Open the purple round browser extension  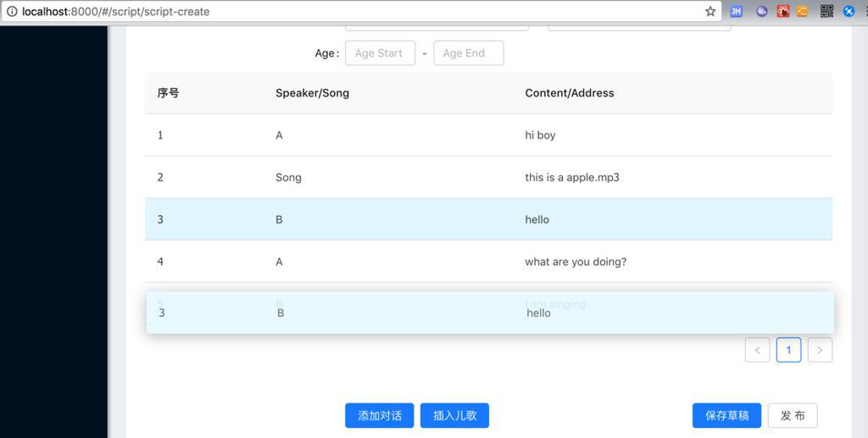762,12
